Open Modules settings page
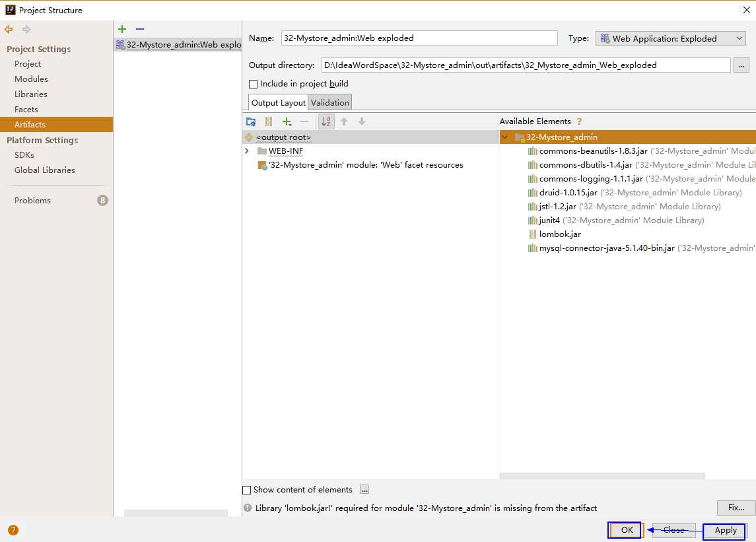This screenshot has height=542, width=756. tap(31, 79)
